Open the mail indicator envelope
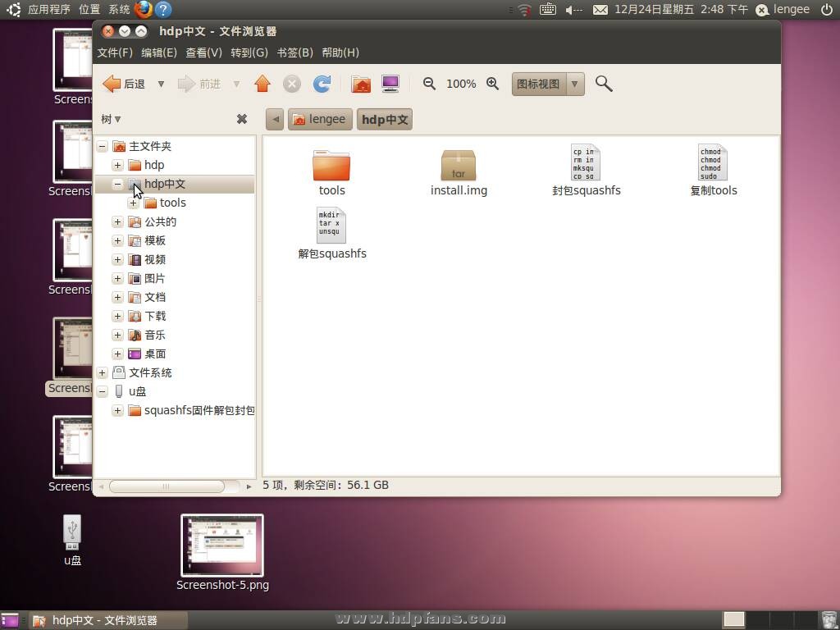Screen dimensions: 840x630 tap(600, 10)
